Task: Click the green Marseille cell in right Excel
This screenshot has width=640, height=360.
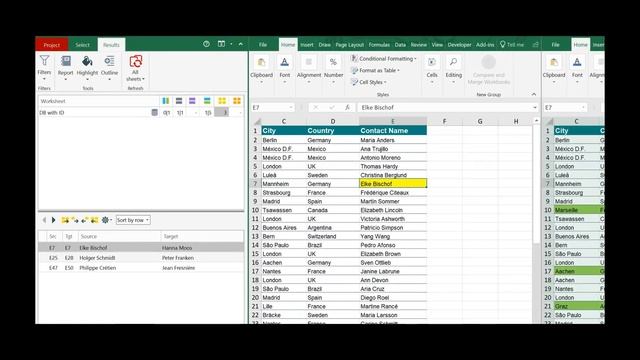Action: tap(576, 210)
